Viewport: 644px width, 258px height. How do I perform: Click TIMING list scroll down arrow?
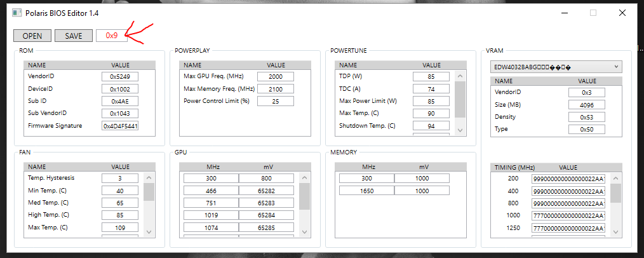pyautogui.click(x=615, y=232)
